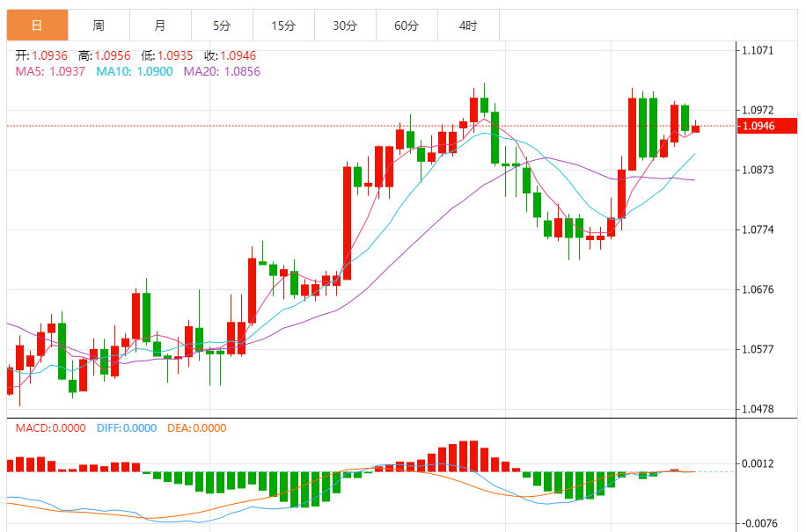Select the 15分 timeframe tab
806x532 pixels.
[283, 26]
